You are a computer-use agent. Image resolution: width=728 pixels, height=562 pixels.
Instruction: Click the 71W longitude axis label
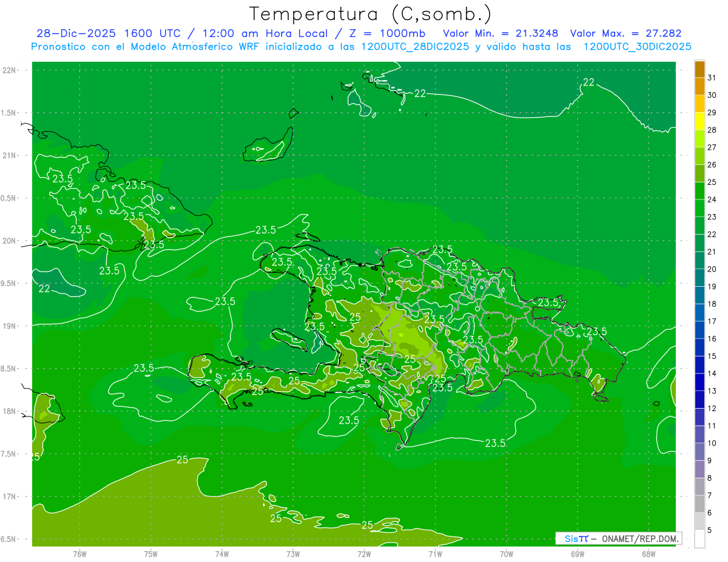click(435, 554)
